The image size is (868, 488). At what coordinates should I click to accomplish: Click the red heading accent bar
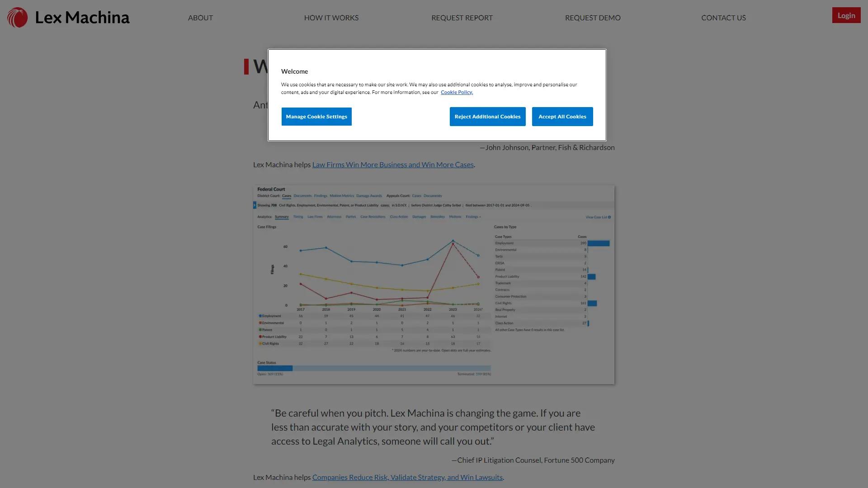coord(246,67)
